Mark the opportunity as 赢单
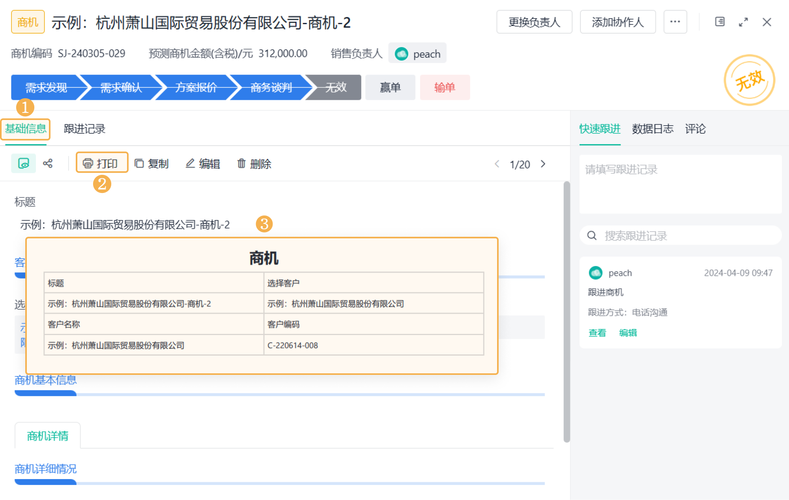The height and width of the screenshot is (500, 789). click(390, 88)
